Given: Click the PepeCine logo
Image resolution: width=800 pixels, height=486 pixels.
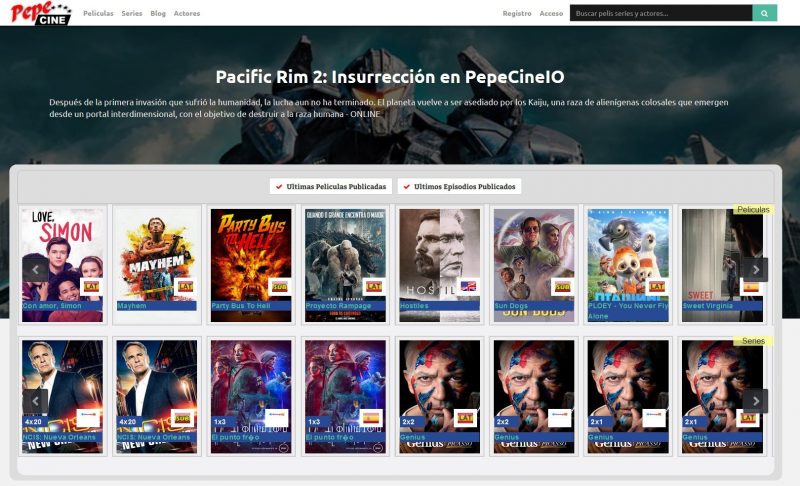Looking at the screenshot, I should tap(41, 13).
